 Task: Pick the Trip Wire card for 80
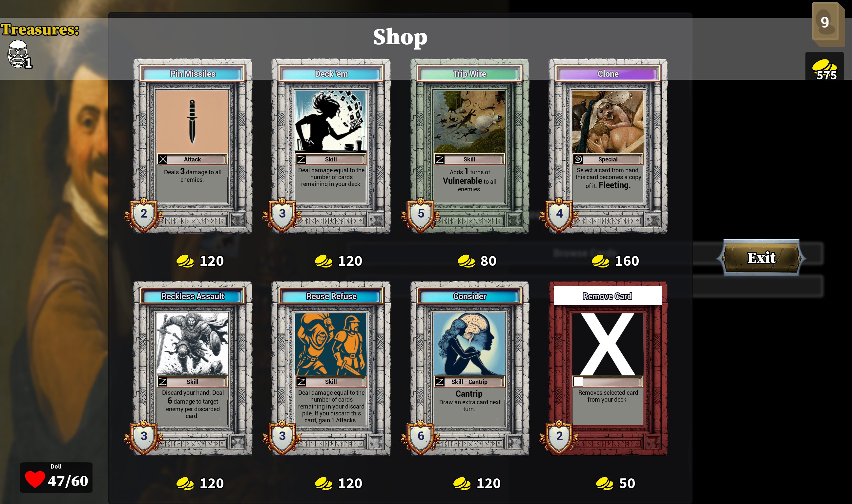click(469, 146)
